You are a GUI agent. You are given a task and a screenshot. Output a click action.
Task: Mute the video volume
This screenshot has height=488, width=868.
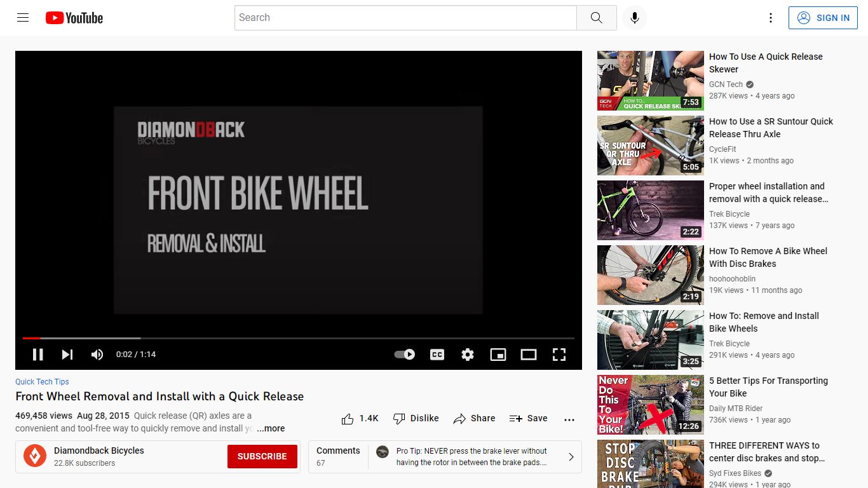pos(97,355)
